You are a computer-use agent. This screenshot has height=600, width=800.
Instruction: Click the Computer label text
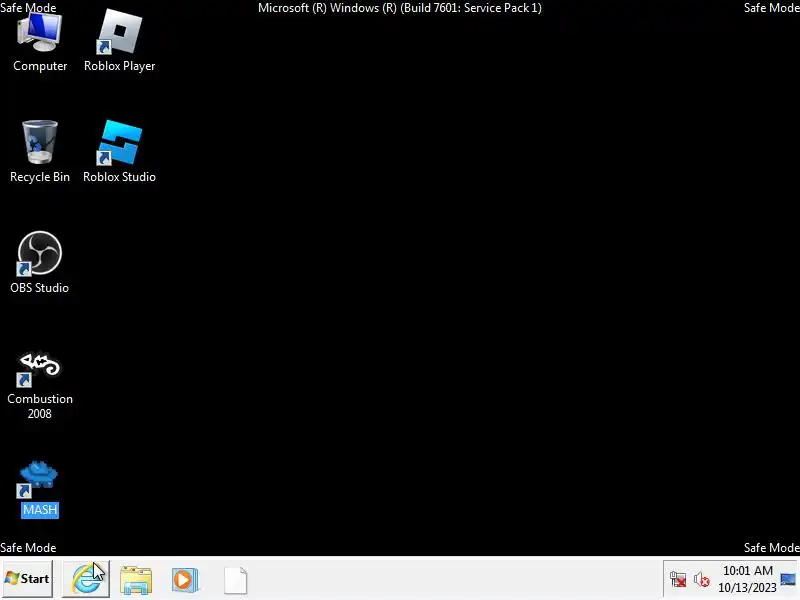click(x=40, y=66)
